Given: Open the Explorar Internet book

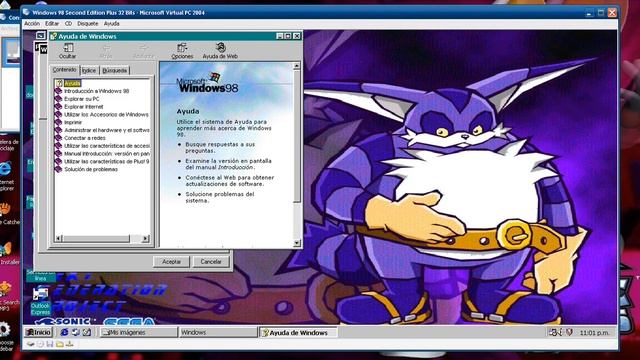Looking at the screenshot, I should (84, 107).
